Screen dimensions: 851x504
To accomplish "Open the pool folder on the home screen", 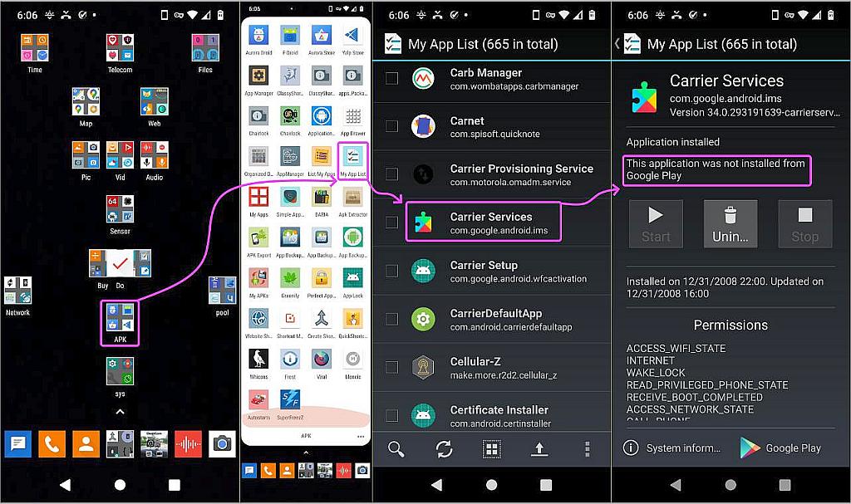I will pos(222,296).
